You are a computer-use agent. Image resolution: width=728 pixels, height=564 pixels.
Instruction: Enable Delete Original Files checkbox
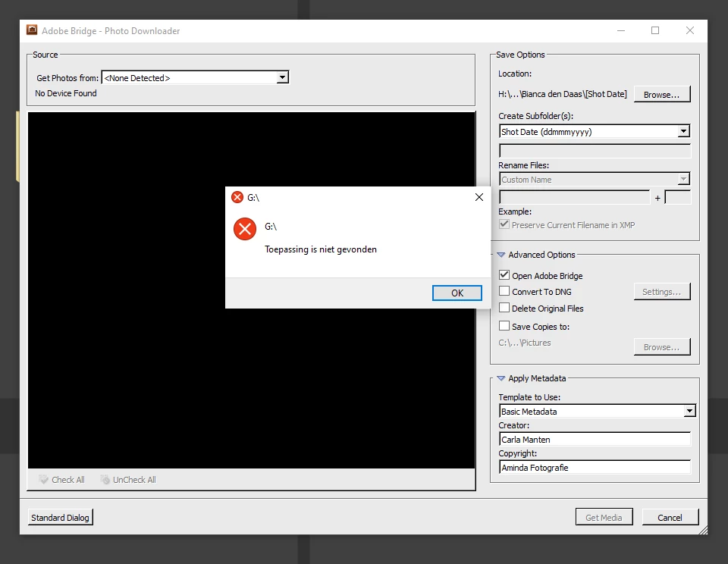point(504,308)
